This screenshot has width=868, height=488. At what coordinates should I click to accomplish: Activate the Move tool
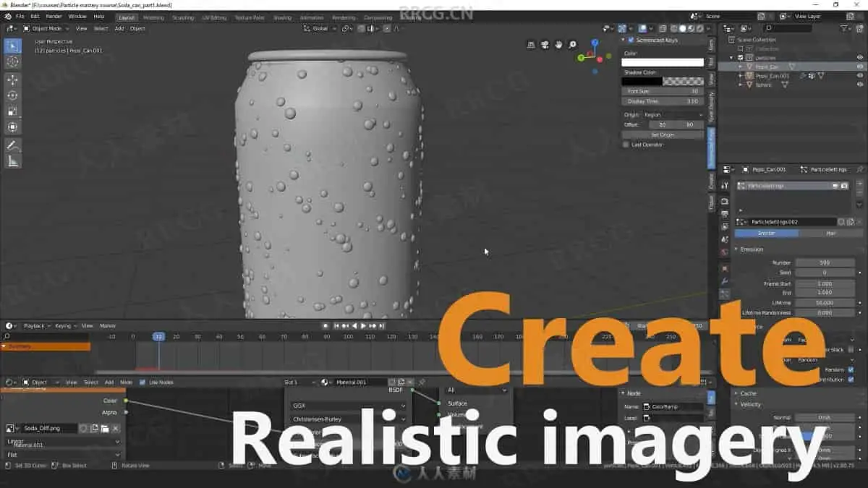(x=12, y=80)
